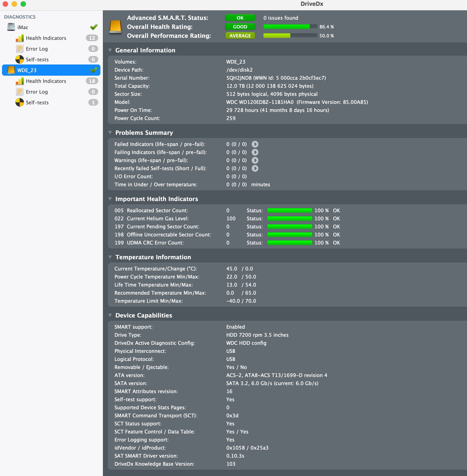Click the green OK S.M.A.R.T. status badge
This screenshot has height=476, width=467.
(x=240, y=18)
